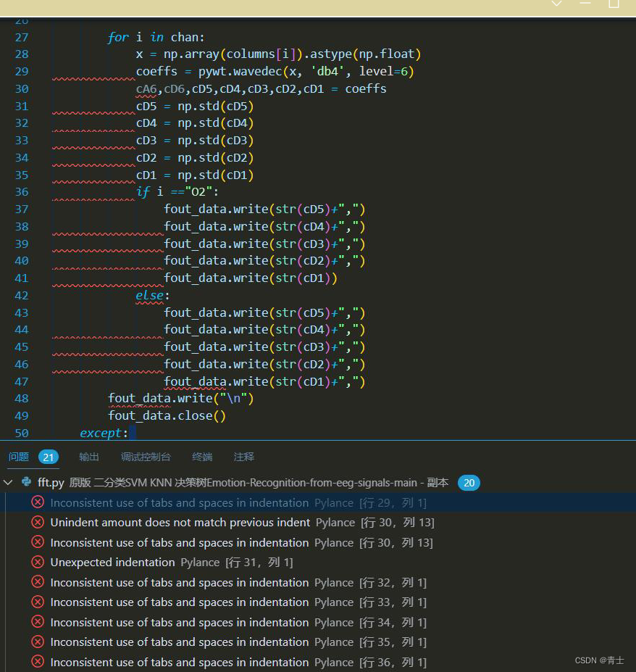Click the Python file icon beside fft.py

(25, 482)
